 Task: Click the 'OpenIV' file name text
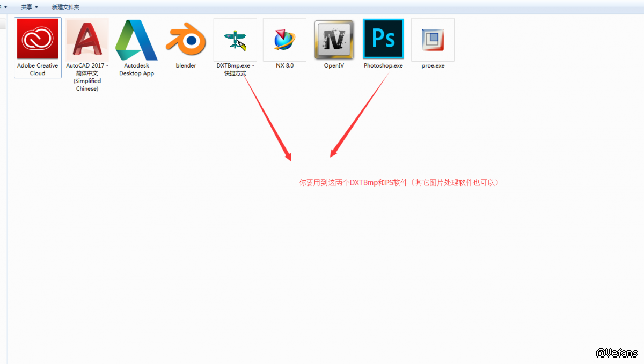click(x=334, y=65)
